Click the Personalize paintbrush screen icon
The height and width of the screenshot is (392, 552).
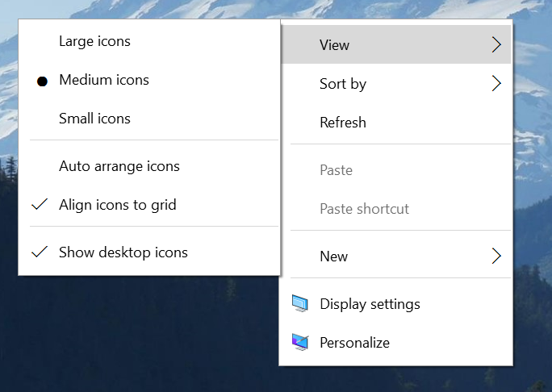300,343
